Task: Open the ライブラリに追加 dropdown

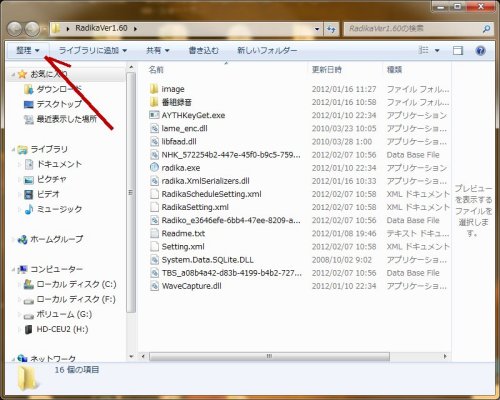Action: 92,51
